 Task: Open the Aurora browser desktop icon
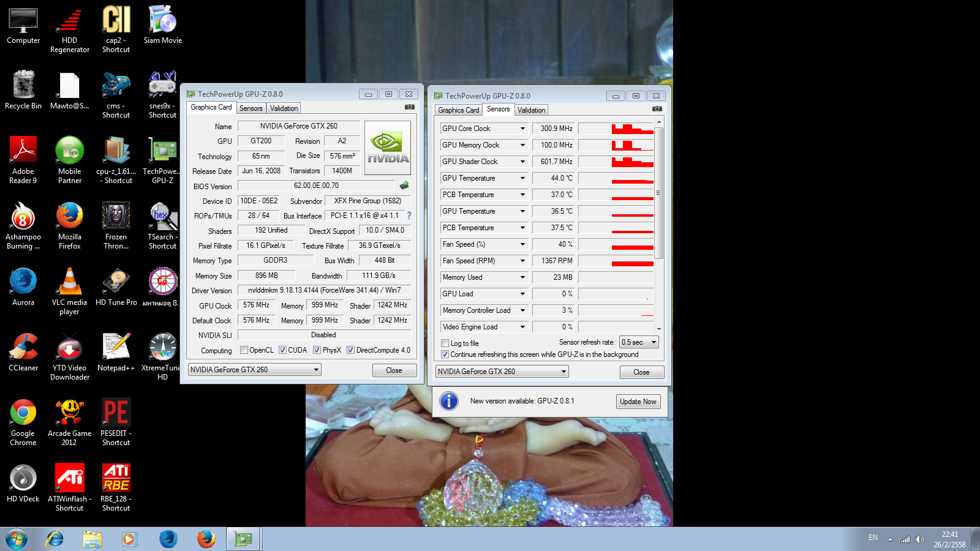pyautogui.click(x=23, y=287)
